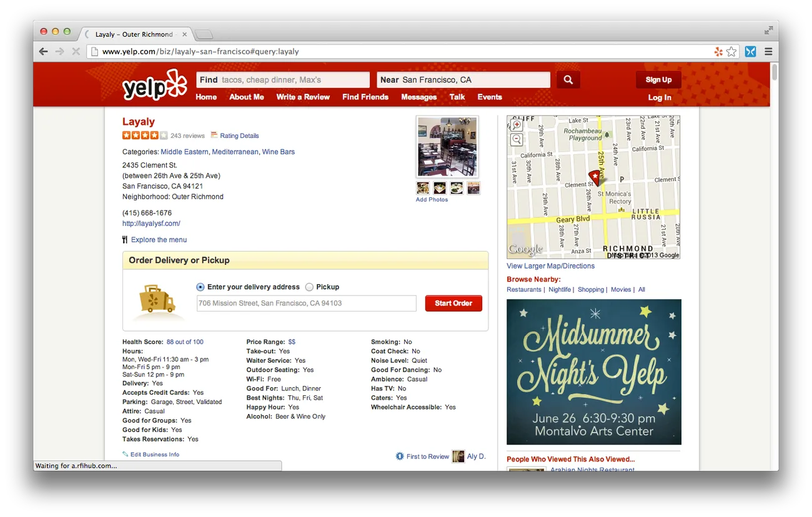Select Enter your delivery address option
Screen dimensions: 812x517
201,287
